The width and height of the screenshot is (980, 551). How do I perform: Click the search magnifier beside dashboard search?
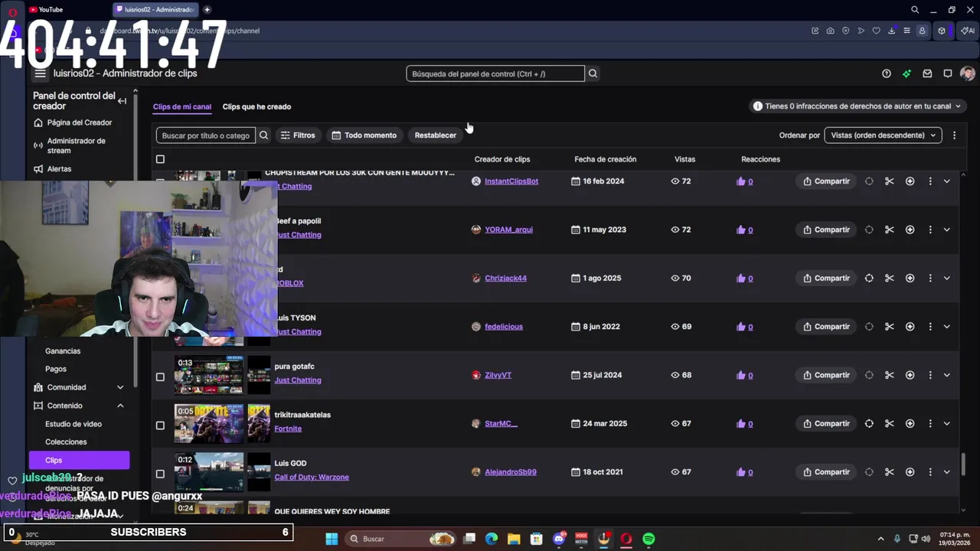coord(593,73)
